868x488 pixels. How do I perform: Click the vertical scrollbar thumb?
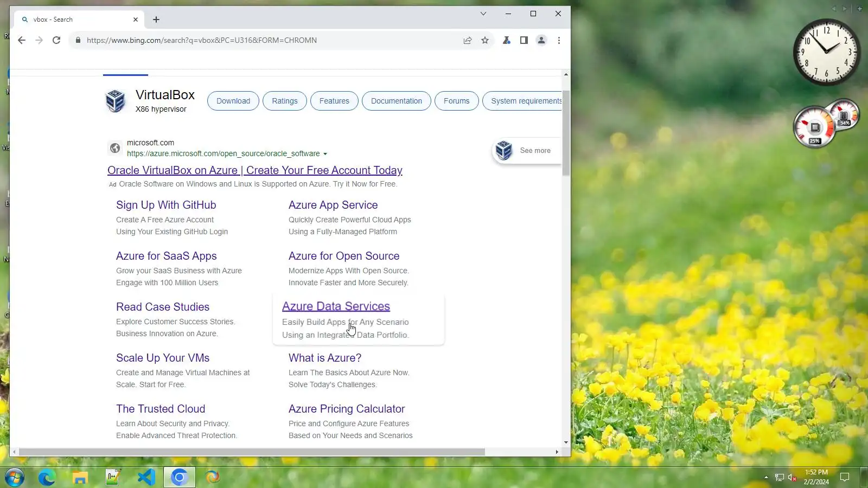tap(566, 133)
